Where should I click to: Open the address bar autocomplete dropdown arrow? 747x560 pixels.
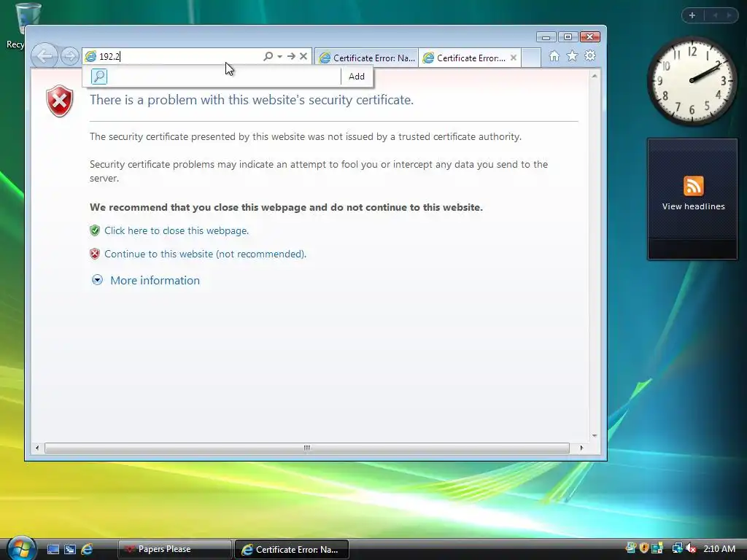pyautogui.click(x=280, y=56)
